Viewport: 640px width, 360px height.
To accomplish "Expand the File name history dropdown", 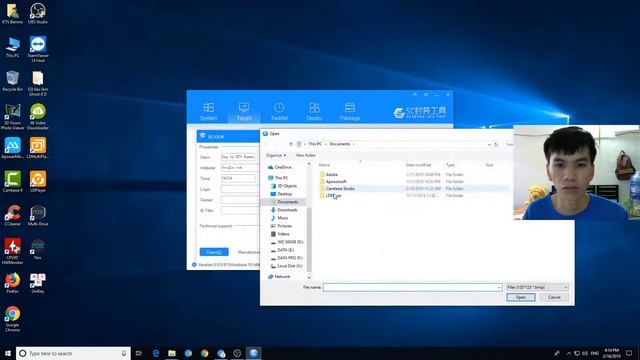I will coord(499,287).
